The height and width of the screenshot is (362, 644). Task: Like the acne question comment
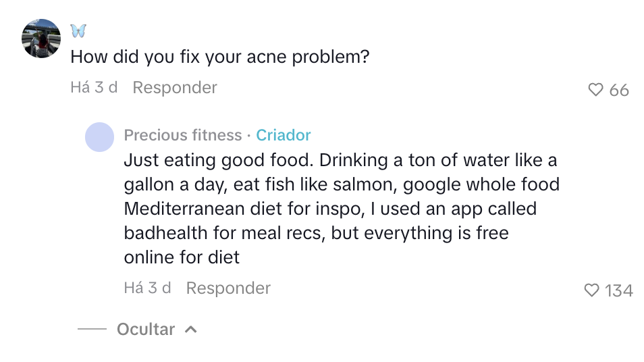click(595, 90)
